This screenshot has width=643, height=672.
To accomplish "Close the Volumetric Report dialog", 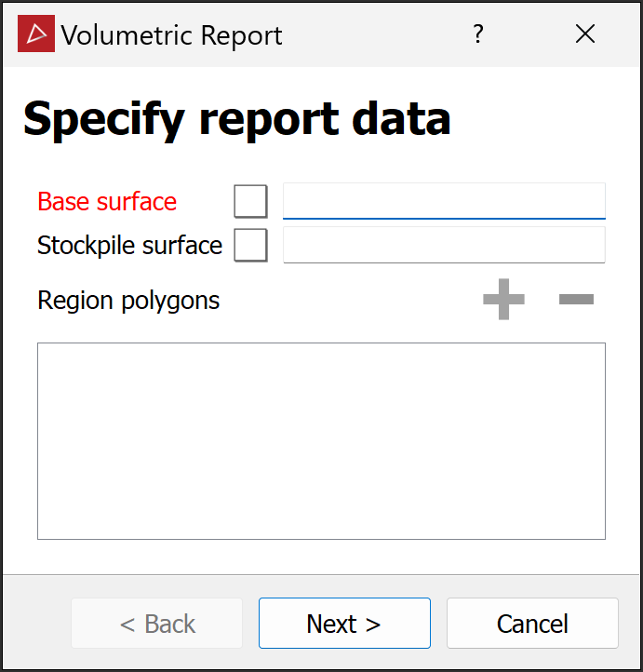I will click(584, 35).
